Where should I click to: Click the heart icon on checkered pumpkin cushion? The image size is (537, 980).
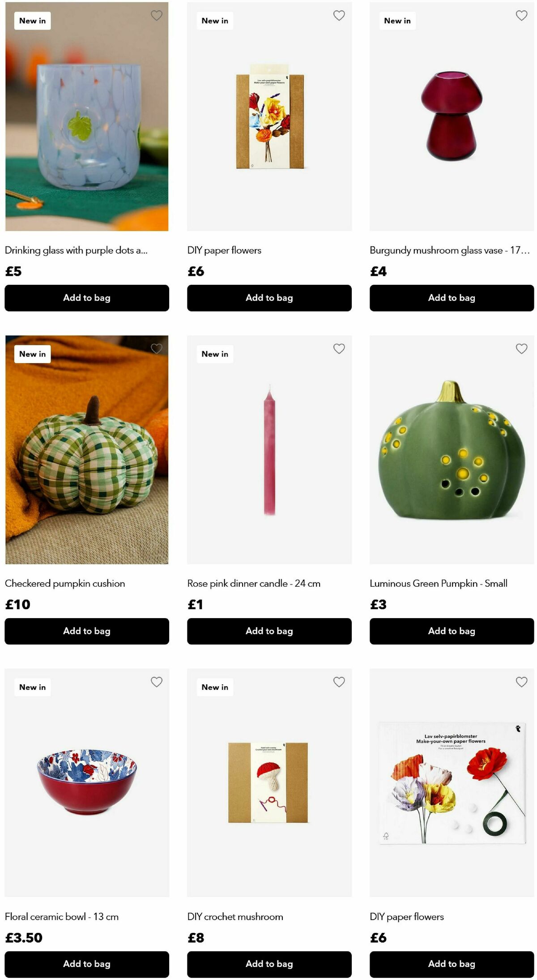point(156,348)
